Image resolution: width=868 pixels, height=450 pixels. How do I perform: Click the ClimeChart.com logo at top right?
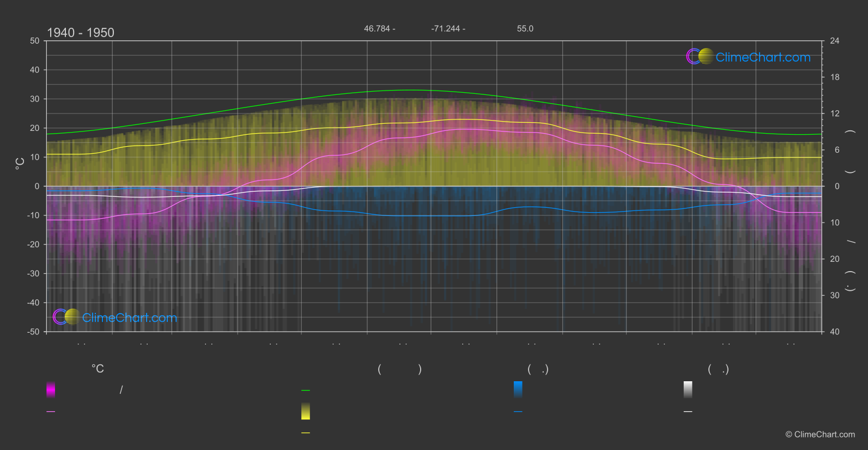click(748, 57)
